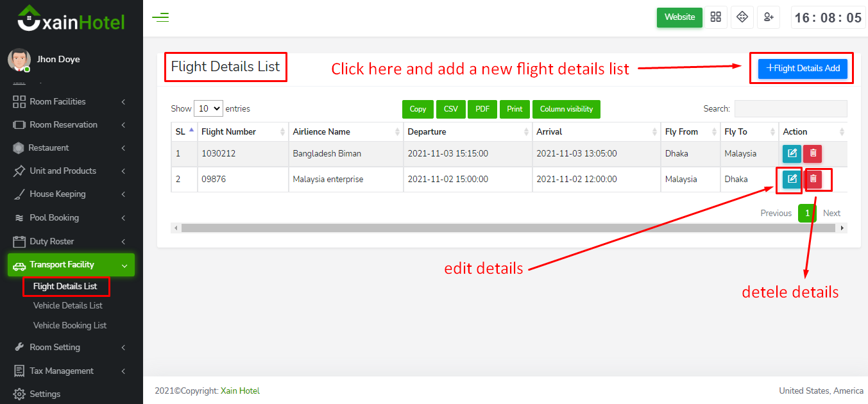Delete the Malaysia enterprise flight row
The width and height of the screenshot is (868, 404).
pyautogui.click(x=813, y=179)
